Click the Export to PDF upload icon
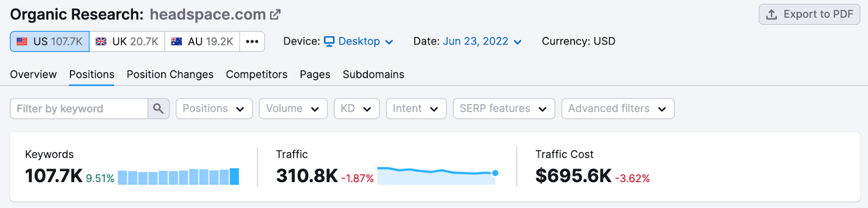 pyautogui.click(x=771, y=15)
